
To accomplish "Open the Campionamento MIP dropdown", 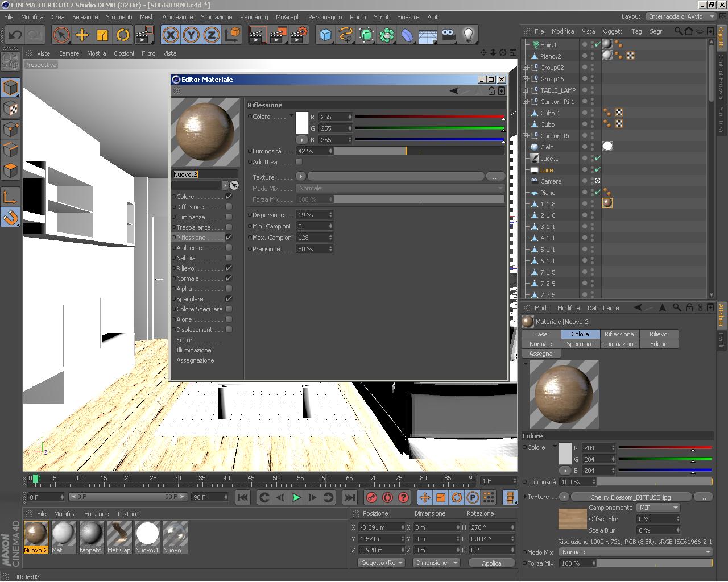I will (x=657, y=508).
